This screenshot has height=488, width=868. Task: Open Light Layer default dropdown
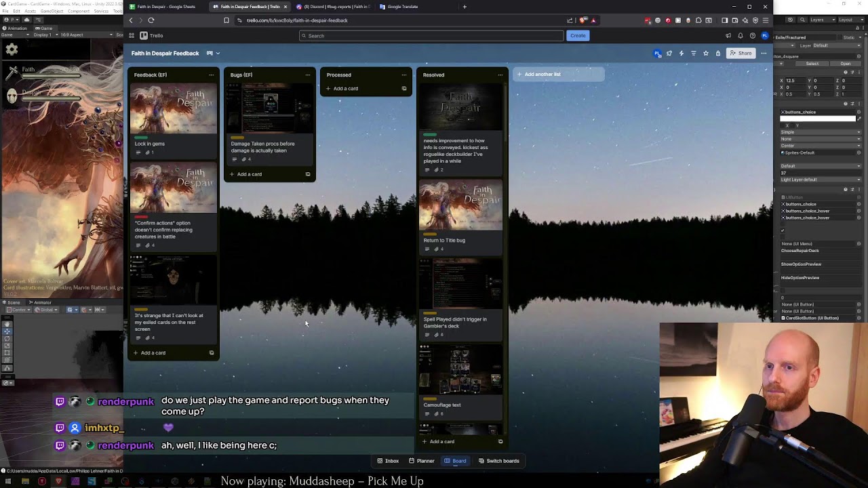[821, 180]
